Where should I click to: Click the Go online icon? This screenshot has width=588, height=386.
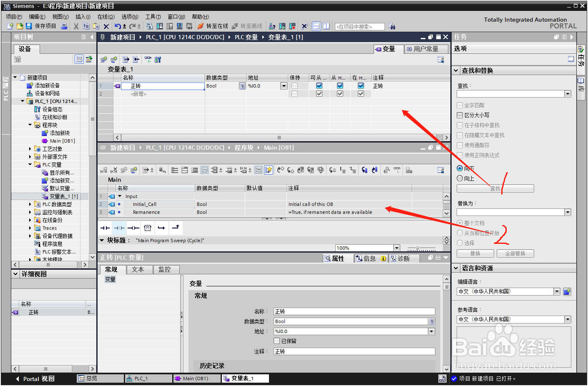click(x=200, y=26)
